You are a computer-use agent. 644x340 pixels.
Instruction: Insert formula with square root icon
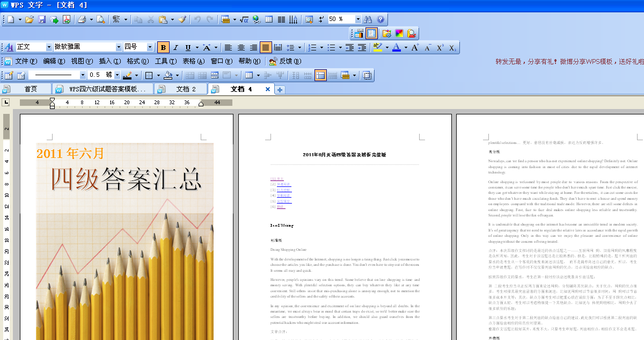coord(244,19)
